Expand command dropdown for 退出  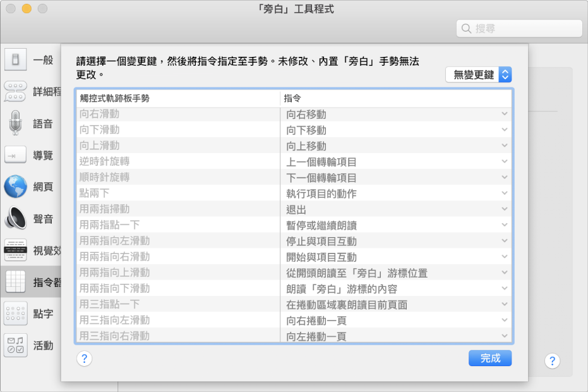point(505,209)
